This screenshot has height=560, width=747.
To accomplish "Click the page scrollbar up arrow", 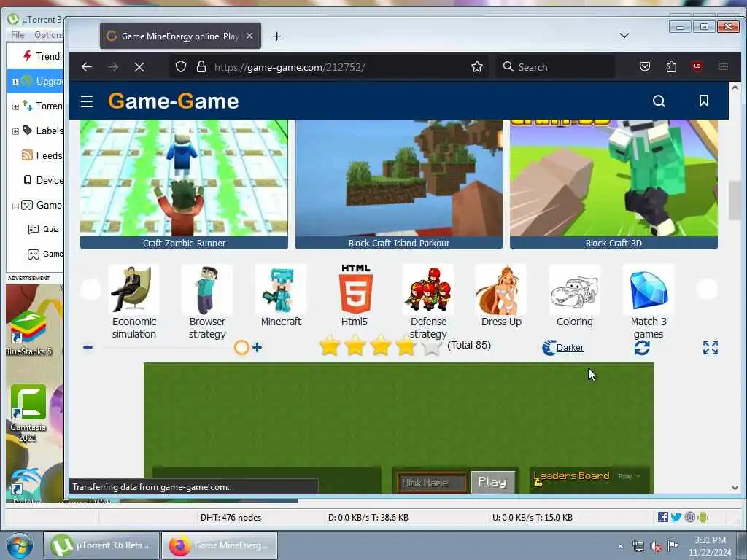I will [735, 87].
